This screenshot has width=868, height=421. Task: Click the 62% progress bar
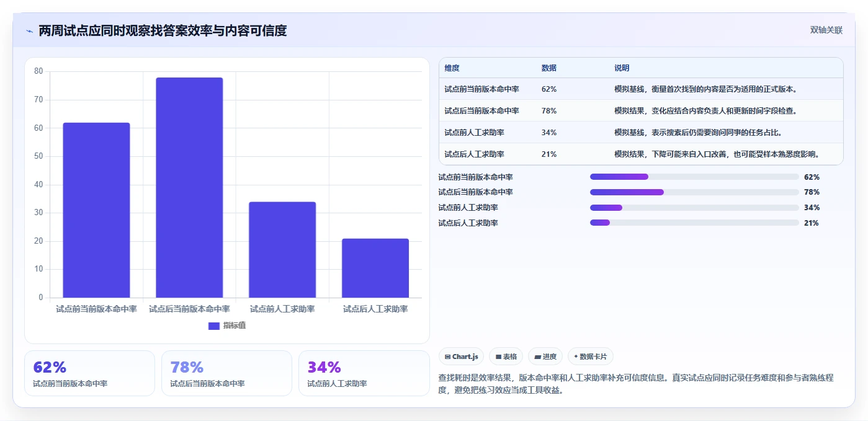[x=694, y=177]
